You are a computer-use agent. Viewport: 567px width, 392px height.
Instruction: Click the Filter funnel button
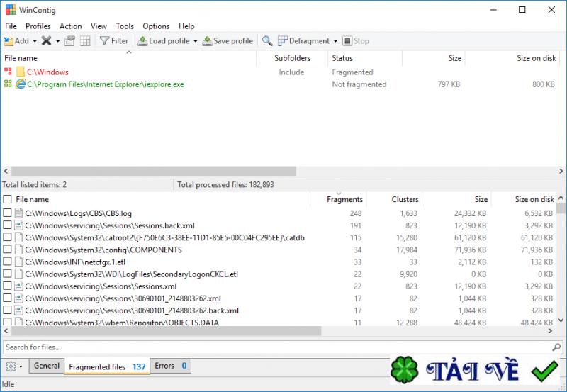pos(113,41)
